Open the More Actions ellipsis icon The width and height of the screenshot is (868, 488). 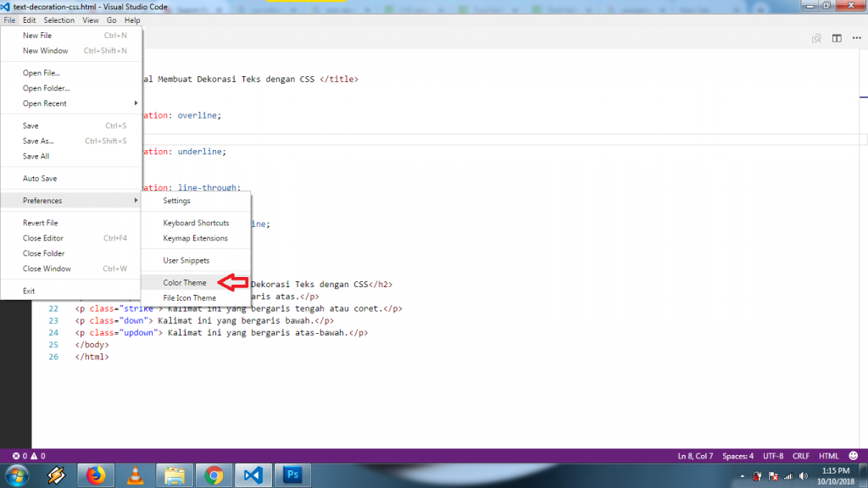tap(856, 38)
